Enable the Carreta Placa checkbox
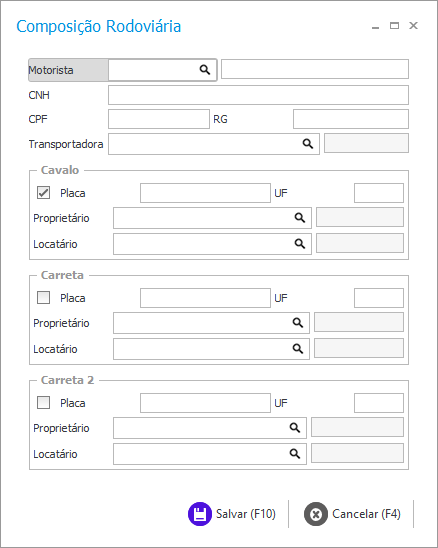 click(43, 298)
